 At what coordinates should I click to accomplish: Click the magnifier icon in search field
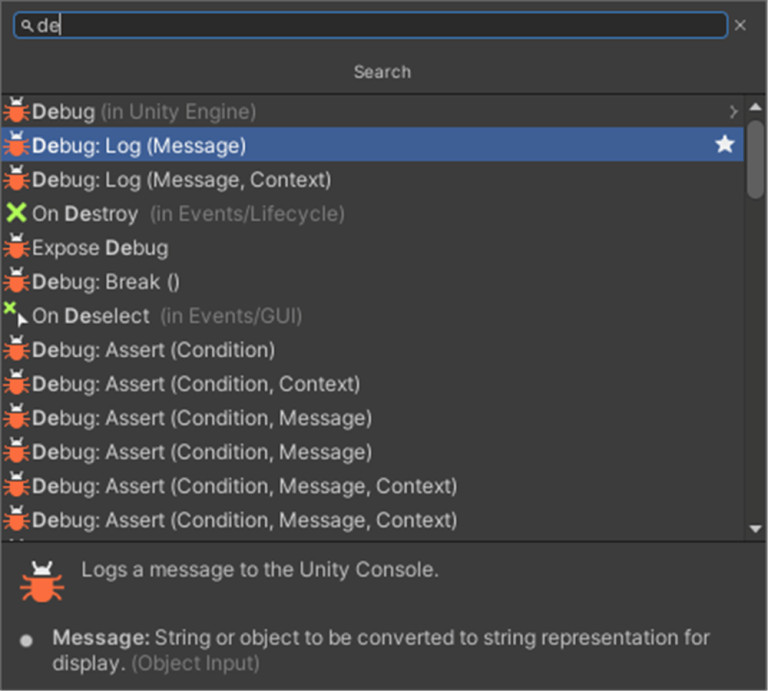pos(27,26)
